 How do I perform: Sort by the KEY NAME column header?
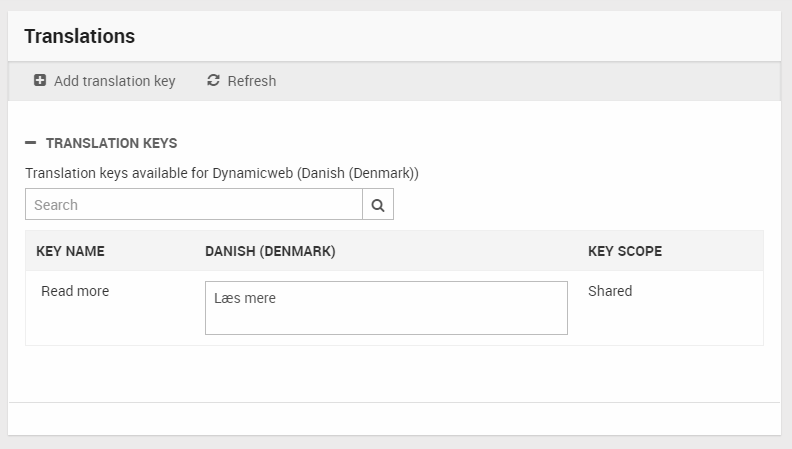point(70,251)
